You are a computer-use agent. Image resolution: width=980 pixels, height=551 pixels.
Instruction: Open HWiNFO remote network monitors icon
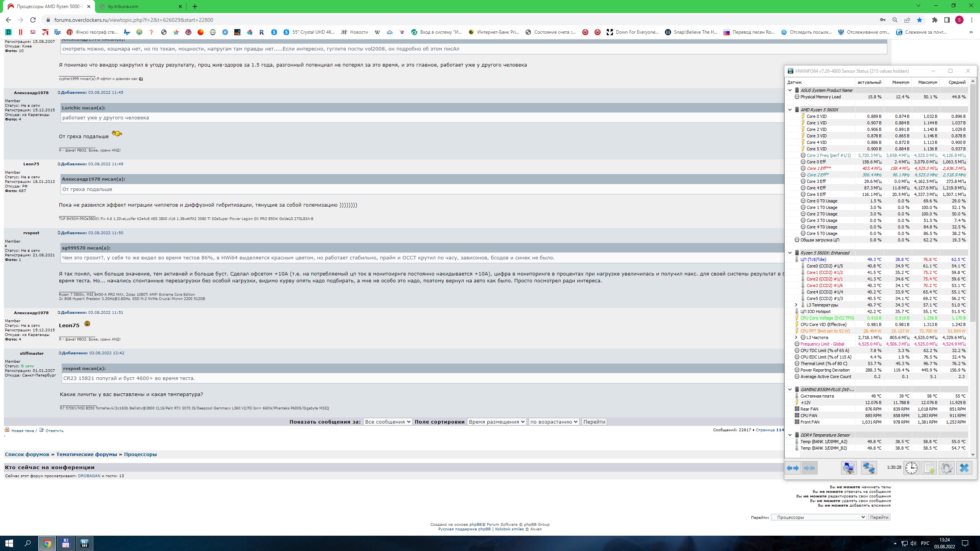click(869, 468)
